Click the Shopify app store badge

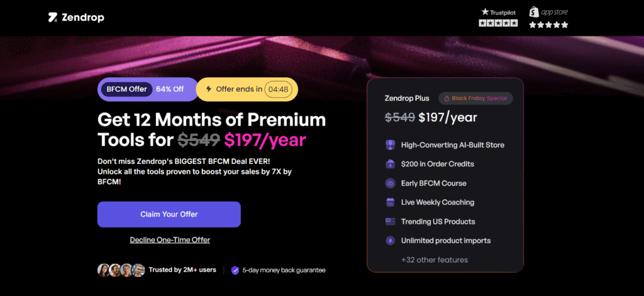tap(548, 17)
